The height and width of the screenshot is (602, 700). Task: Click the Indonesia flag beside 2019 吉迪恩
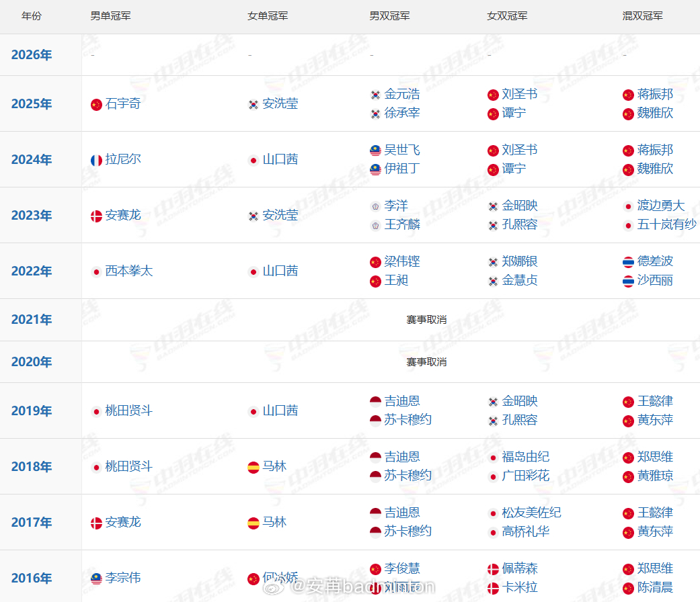(x=375, y=402)
